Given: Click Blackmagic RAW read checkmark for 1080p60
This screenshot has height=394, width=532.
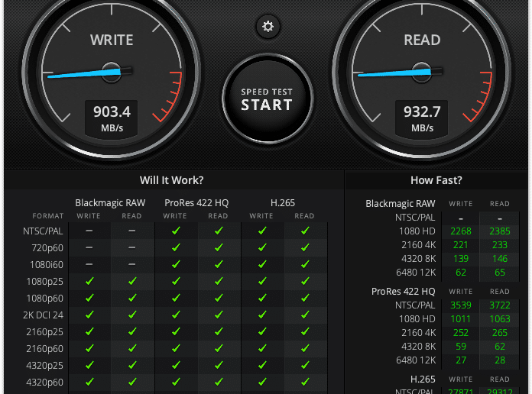Looking at the screenshot, I should point(132,298).
